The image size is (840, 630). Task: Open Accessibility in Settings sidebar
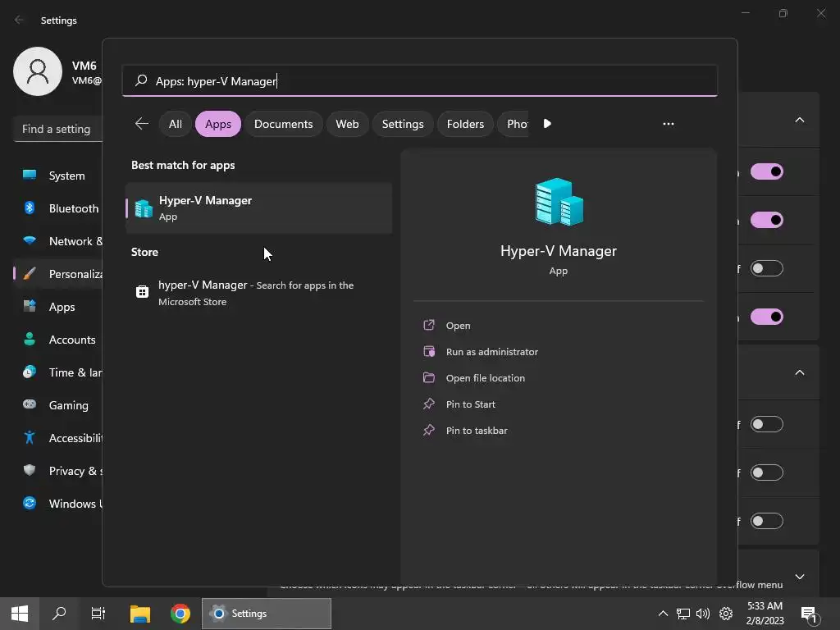58,438
